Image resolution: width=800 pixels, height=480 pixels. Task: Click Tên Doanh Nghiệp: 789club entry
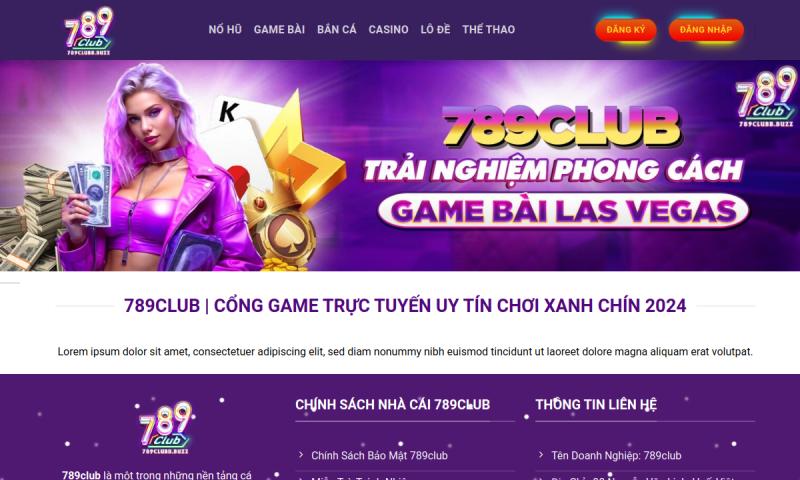pos(616,456)
